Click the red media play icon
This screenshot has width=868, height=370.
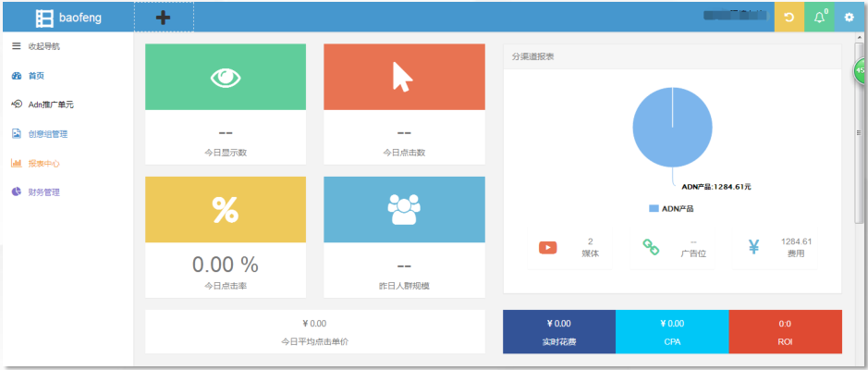[x=547, y=247]
